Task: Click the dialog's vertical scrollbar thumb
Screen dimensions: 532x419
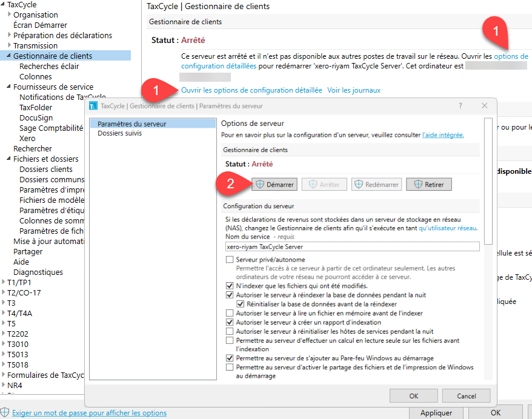Action: tap(488, 181)
